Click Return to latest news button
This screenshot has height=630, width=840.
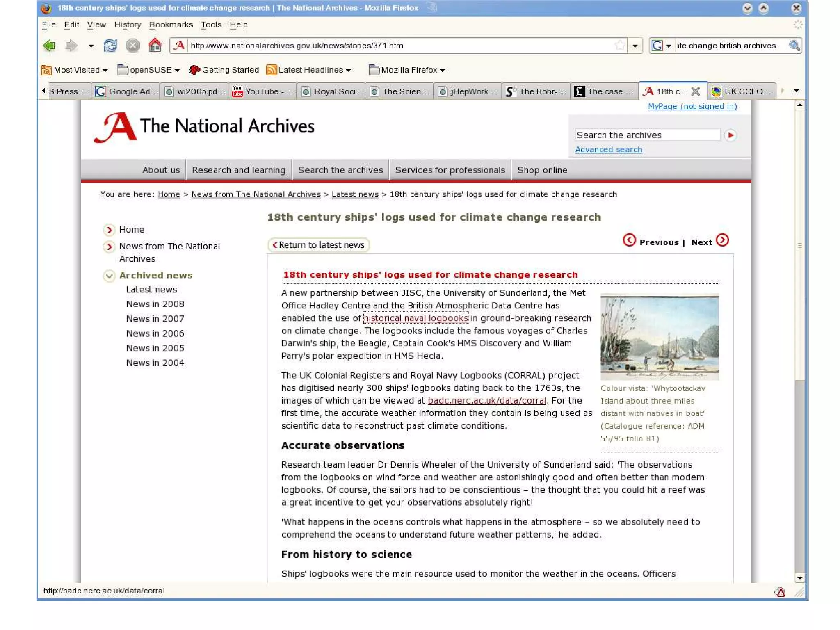pyautogui.click(x=318, y=245)
